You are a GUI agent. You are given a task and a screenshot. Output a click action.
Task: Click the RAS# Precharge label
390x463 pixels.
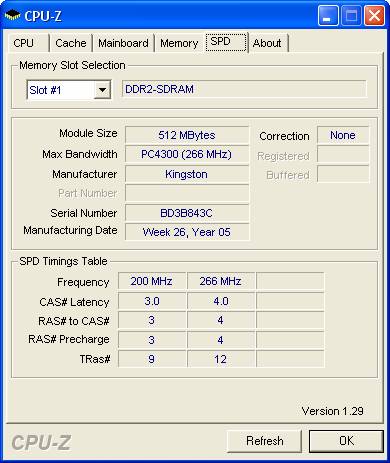(69, 339)
